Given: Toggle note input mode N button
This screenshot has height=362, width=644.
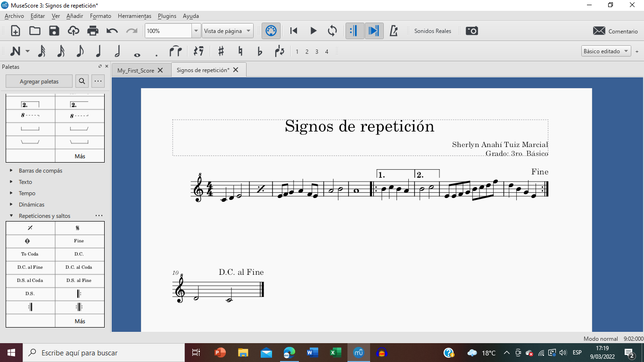Looking at the screenshot, I should pos(16,51).
